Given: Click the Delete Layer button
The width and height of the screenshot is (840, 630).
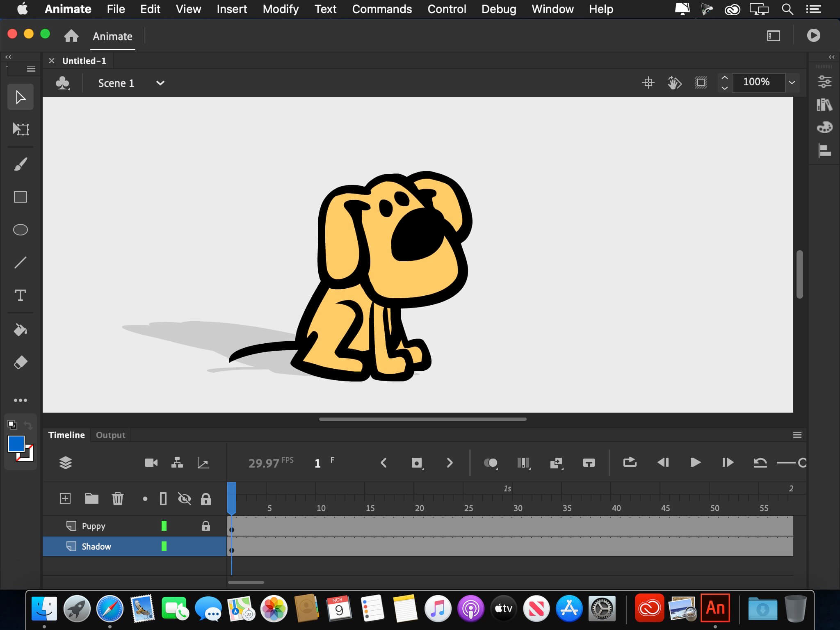Looking at the screenshot, I should pos(118,498).
